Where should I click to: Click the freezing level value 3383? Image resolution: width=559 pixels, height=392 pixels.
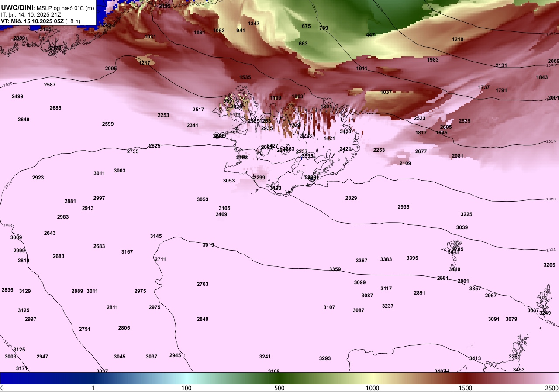pos(386,259)
